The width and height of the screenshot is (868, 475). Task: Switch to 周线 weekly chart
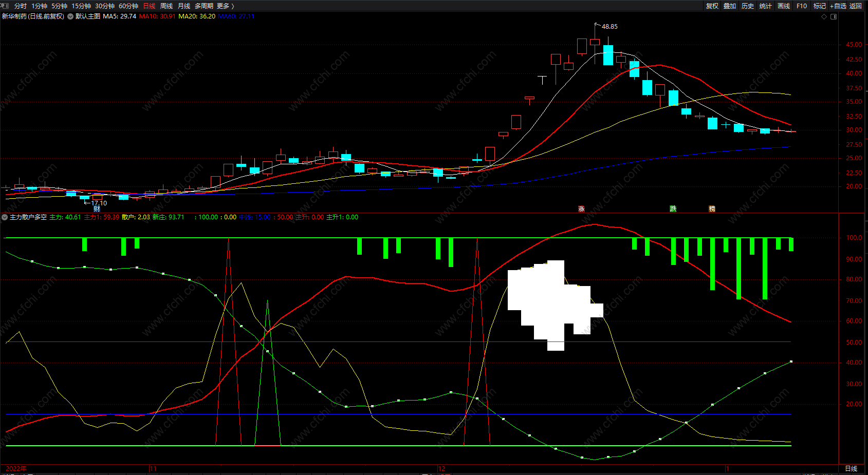[x=167, y=6]
